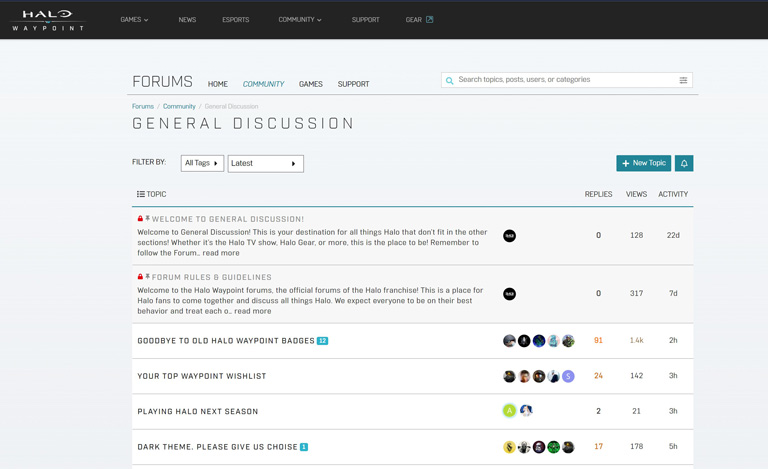This screenshot has height=469, width=768.
Task: Open Forum Rules & Guidelines topic
Action: (x=212, y=277)
